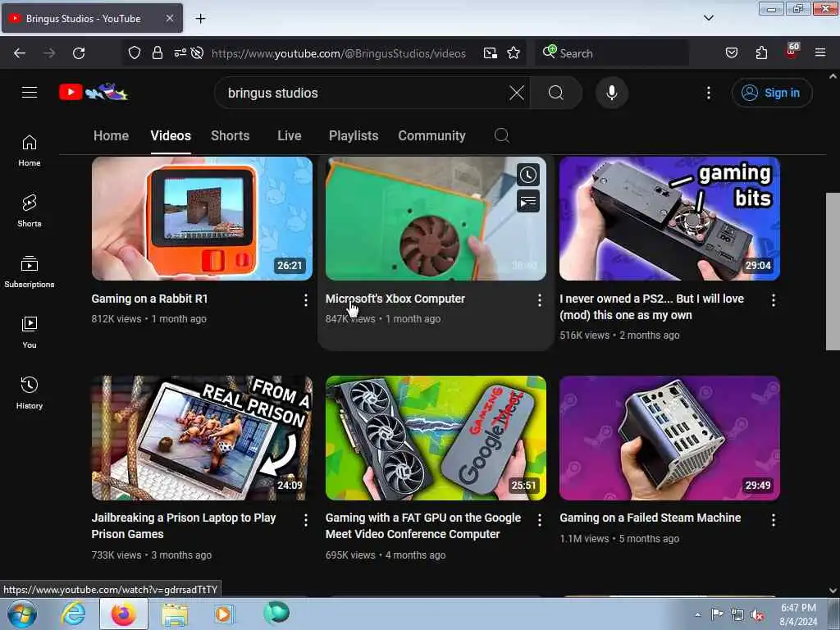Open Microsoft's Xbox Computer title link
Screen dimensions: 840x630
pyautogui.click(x=395, y=299)
